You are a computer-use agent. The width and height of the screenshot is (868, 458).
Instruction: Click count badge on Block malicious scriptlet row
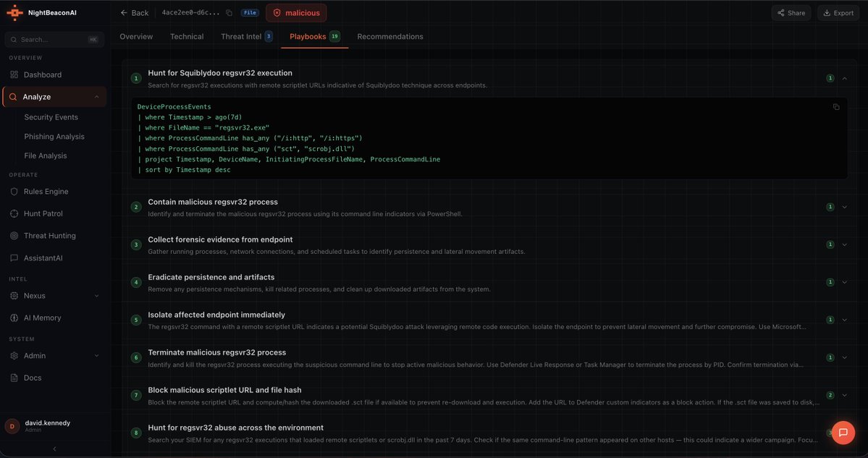tap(830, 395)
